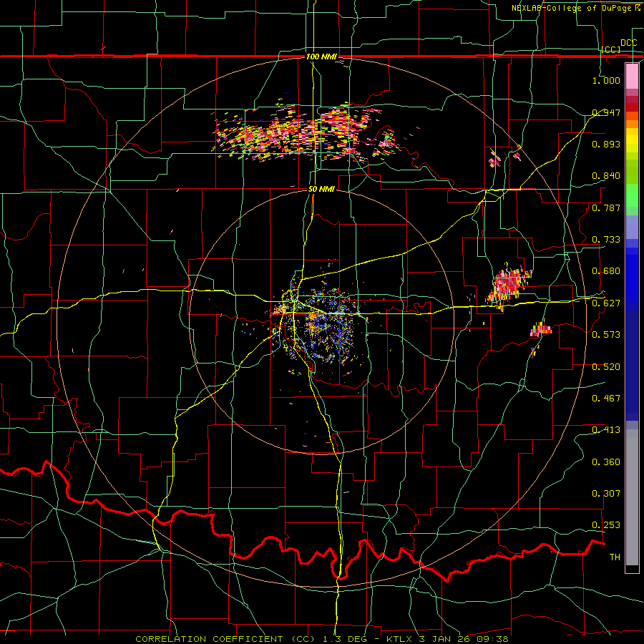Click the 0.627 scale value
The width and height of the screenshot is (644, 644).
click(606, 303)
